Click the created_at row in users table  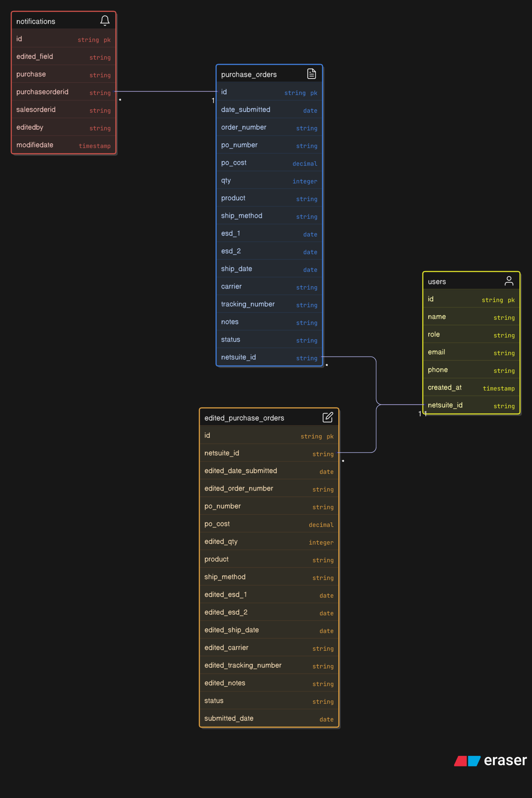(471, 387)
